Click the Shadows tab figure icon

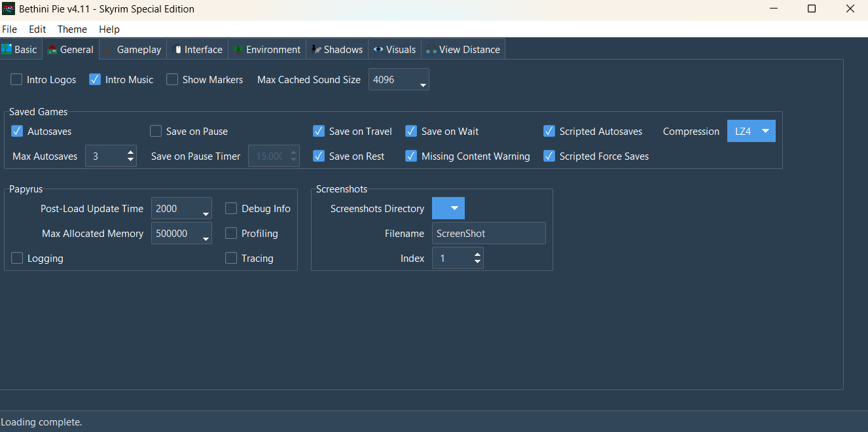316,49
